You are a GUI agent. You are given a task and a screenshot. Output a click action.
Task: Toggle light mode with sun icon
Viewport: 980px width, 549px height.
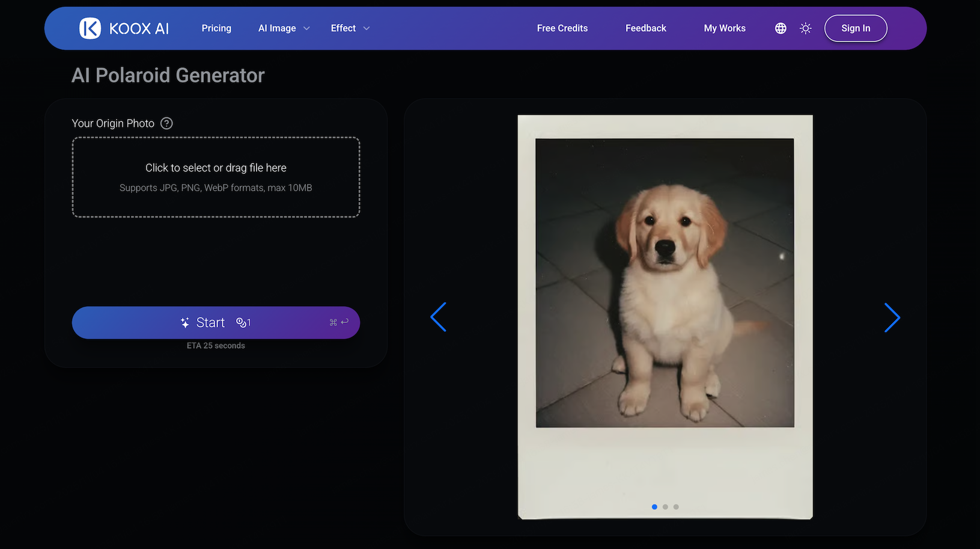[x=806, y=28]
